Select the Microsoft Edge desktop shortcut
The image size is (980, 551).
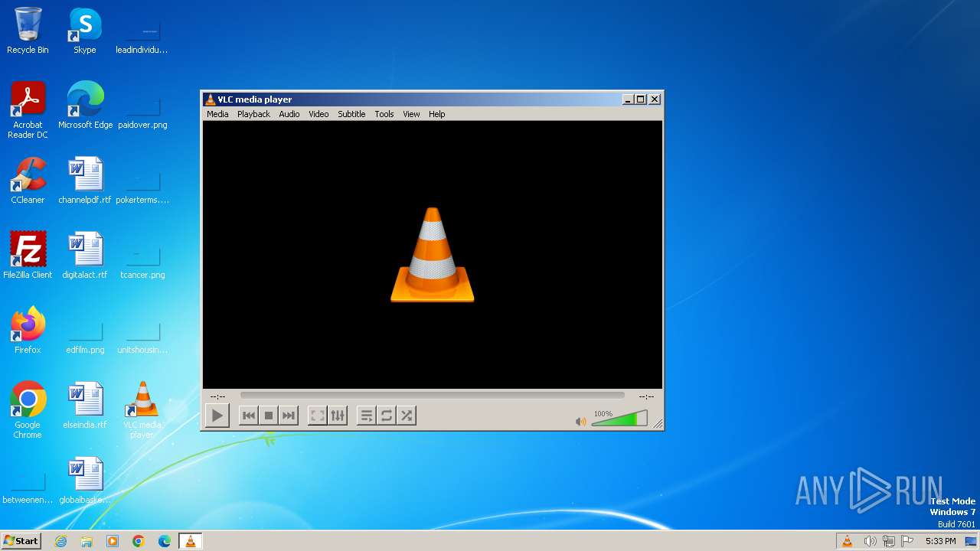point(85,106)
